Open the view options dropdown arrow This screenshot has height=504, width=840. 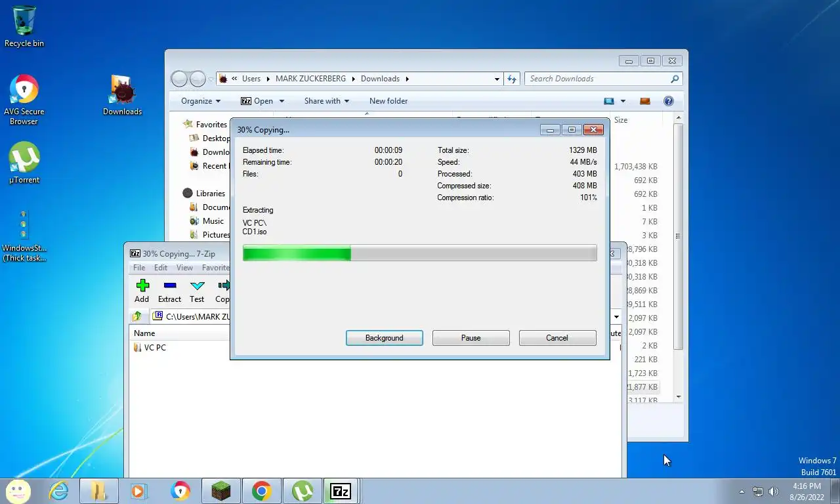[x=623, y=101]
